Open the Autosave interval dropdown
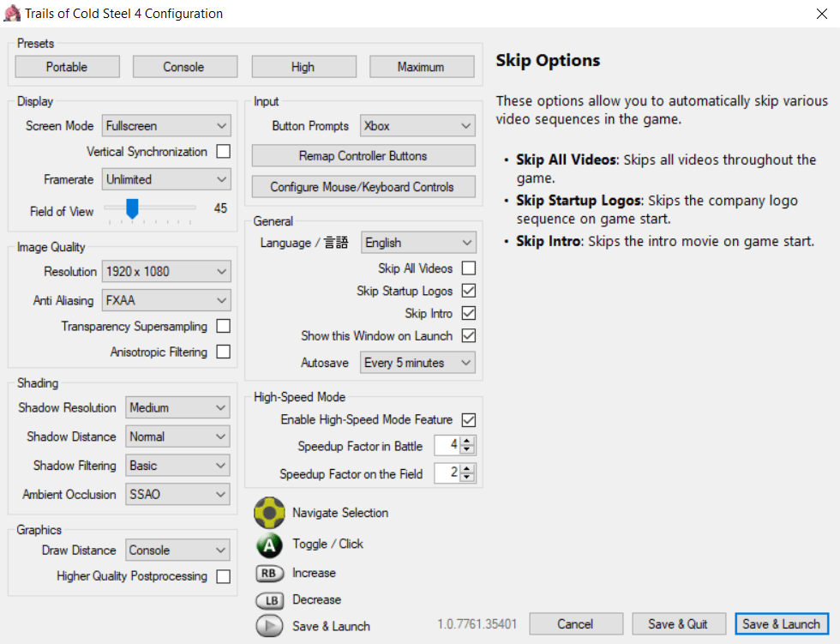 click(417, 363)
